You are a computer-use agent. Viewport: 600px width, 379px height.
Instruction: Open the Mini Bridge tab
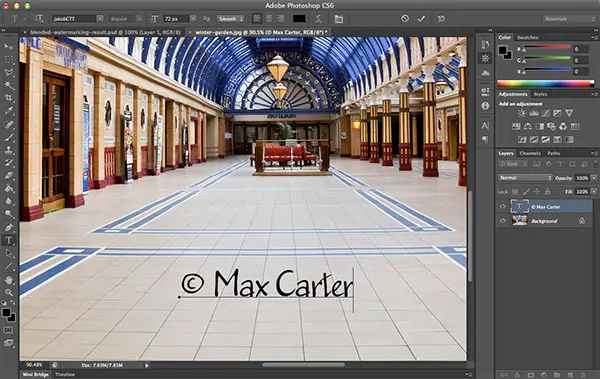[35, 374]
